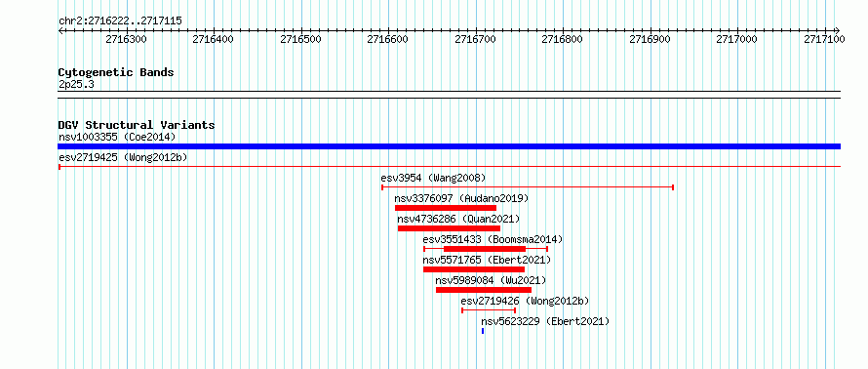
Task: Click the left arrow of the coordinate ruler
Action: tap(60, 30)
